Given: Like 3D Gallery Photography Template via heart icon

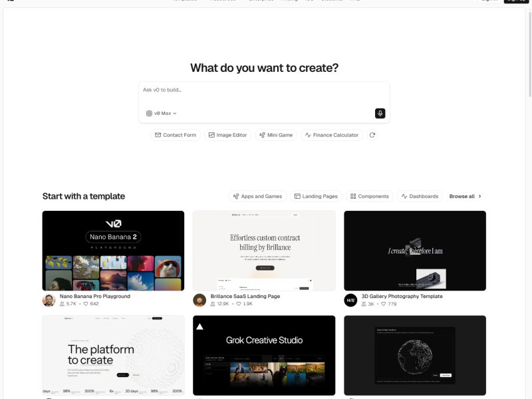Looking at the screenshot, I should (384, 304).
